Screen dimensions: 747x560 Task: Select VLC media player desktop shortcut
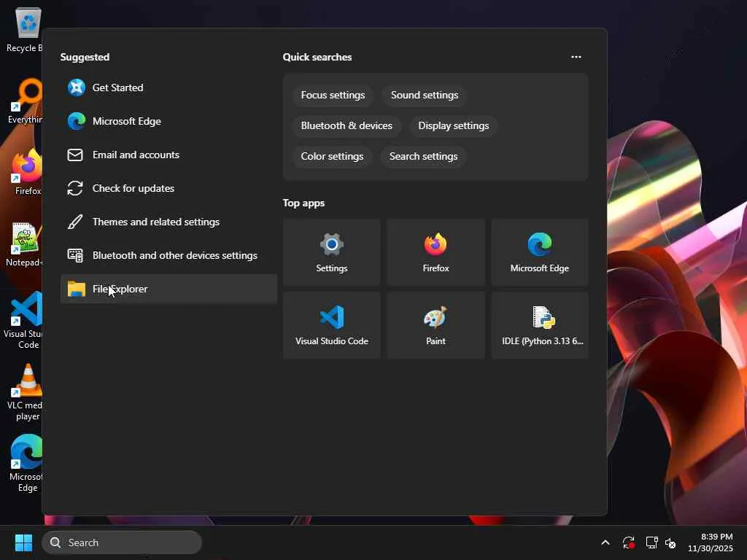[25, 392]
